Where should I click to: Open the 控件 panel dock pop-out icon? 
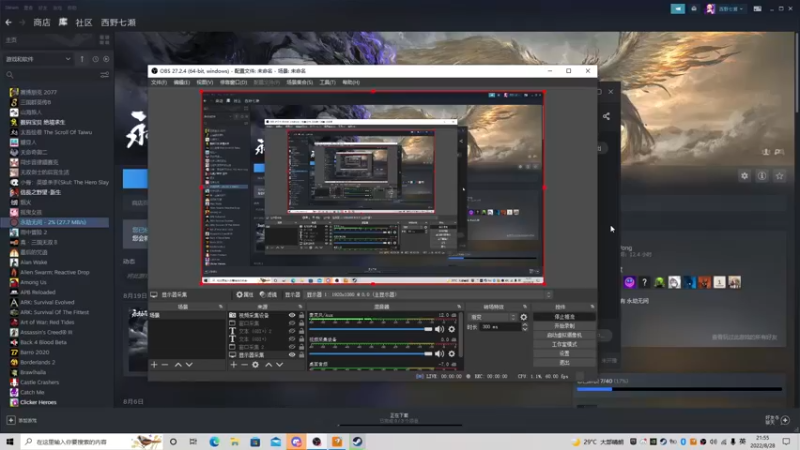(x=592, y=307)
